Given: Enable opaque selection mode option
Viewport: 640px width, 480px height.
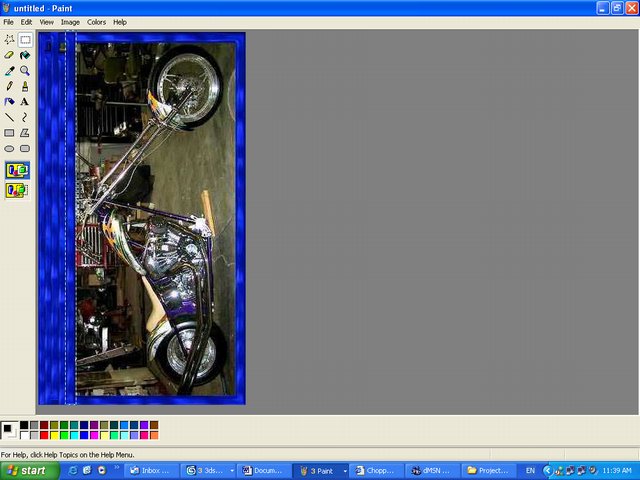Looking at the screenshot, I should pos(17,170).
